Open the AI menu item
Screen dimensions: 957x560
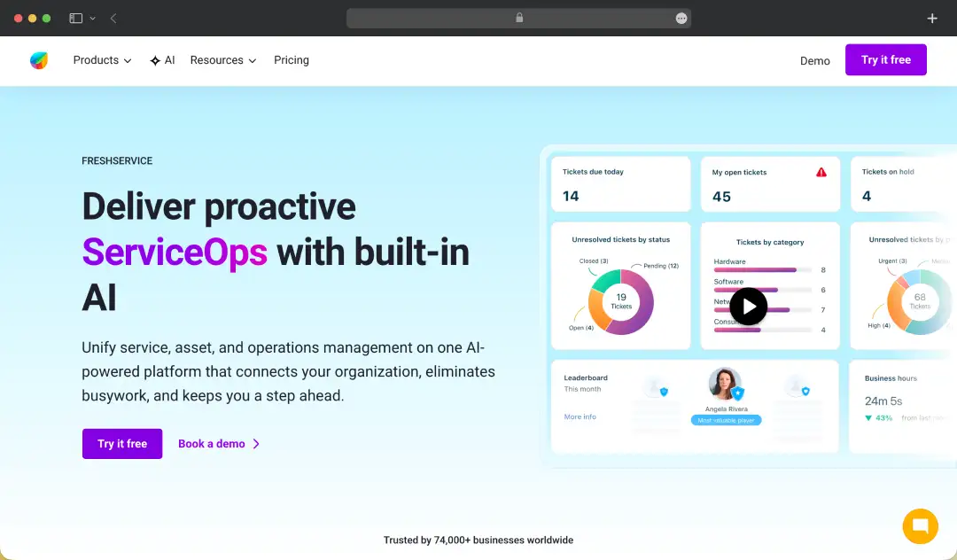162,59
